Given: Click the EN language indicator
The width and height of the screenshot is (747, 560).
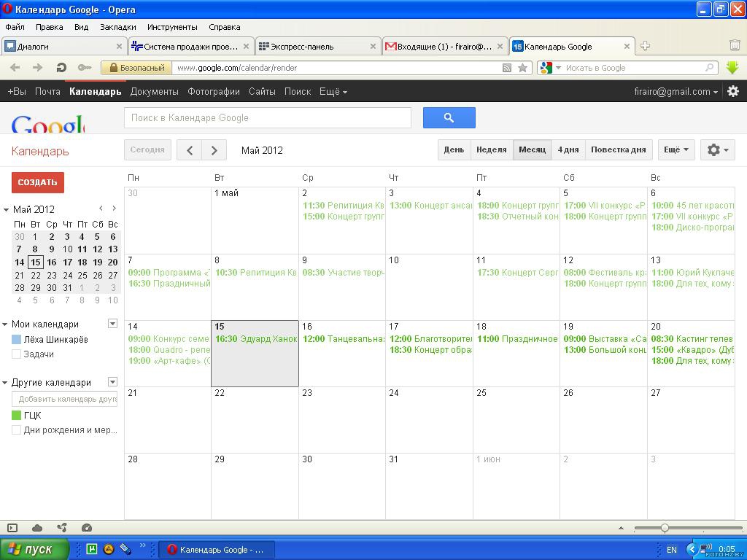Looking at the screenshot, I should tap(672, 550).
